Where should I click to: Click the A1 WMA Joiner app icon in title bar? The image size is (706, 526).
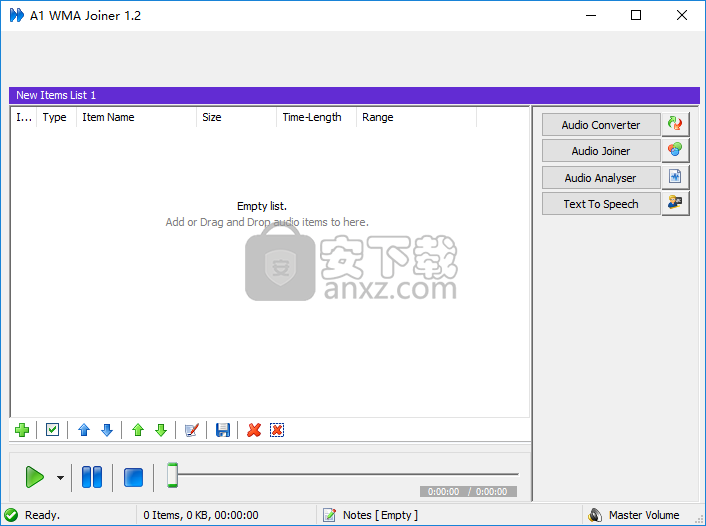tap(17, 15)
